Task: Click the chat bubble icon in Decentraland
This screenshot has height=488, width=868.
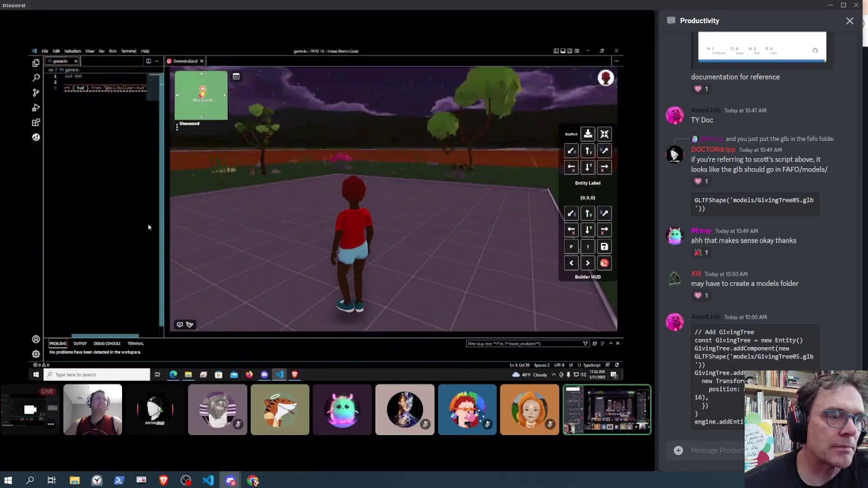Action: [x=180, y=325]
